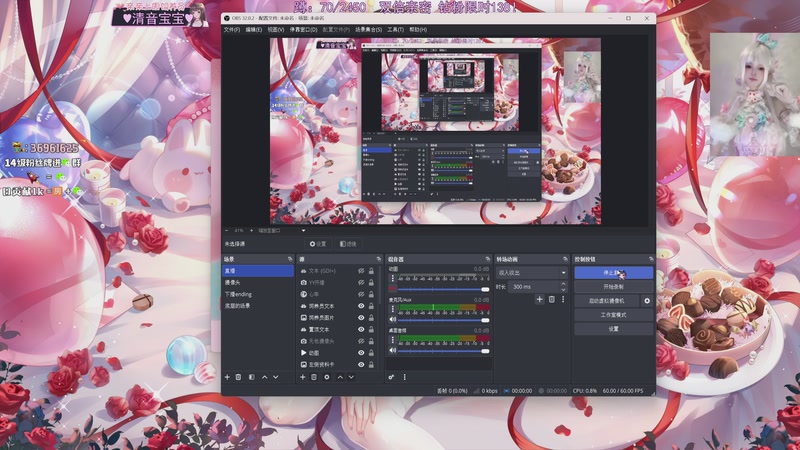This screenshot has width=800, height=450.
Task: Click volume slider of 动图 audio channel
Action: click(443, 289)
